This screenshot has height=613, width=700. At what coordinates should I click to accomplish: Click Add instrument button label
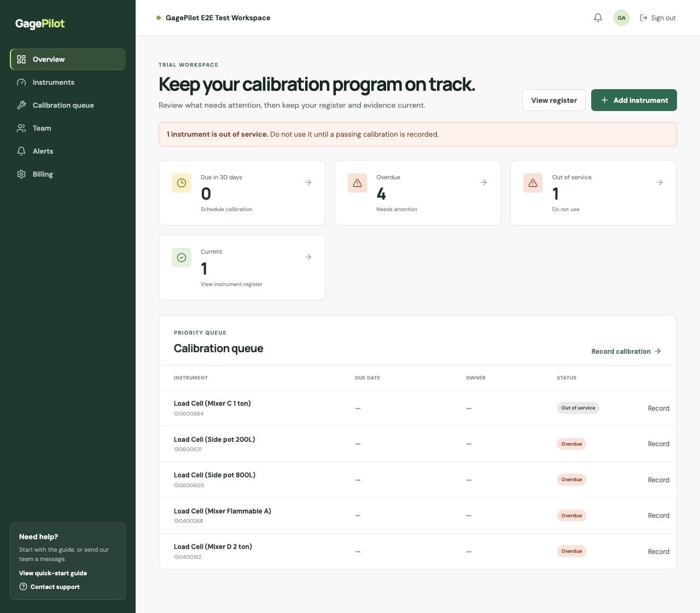640,100
